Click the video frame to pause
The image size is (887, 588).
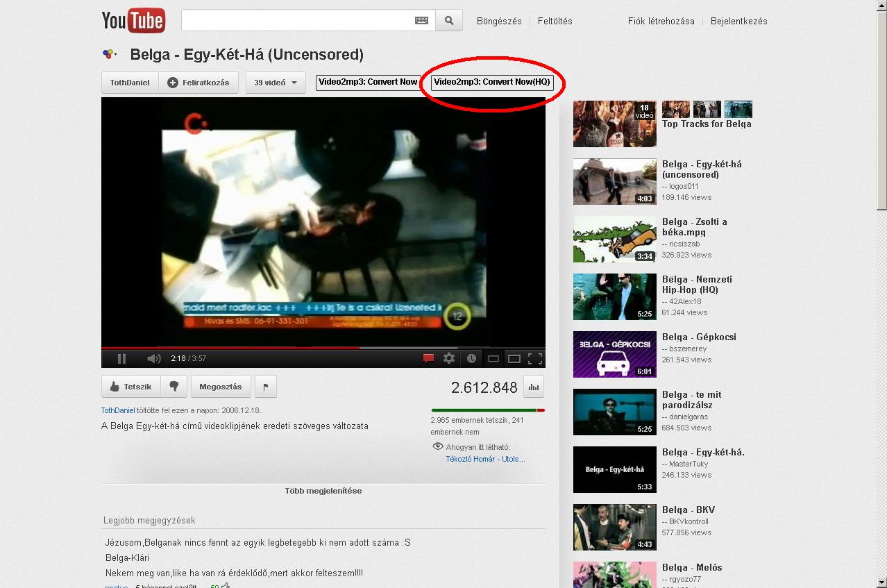(x=323, y=222)
